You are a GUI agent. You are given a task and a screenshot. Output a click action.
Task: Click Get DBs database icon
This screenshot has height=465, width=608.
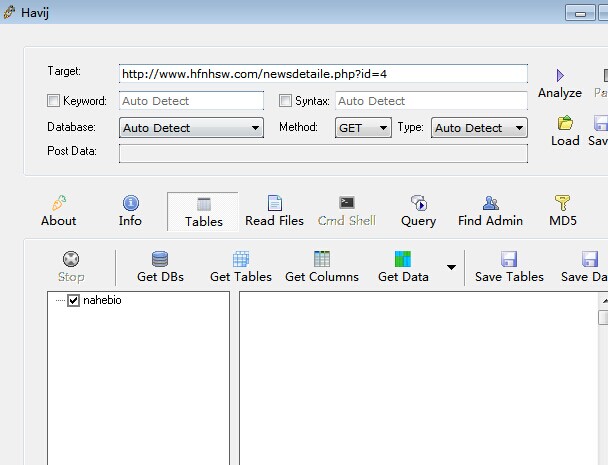[x=160, y=259]
